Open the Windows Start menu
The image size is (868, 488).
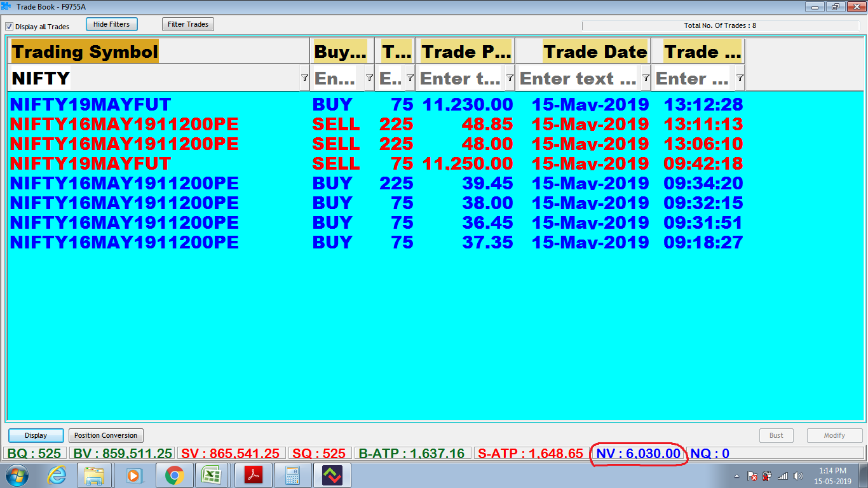(x=17, y=475)
